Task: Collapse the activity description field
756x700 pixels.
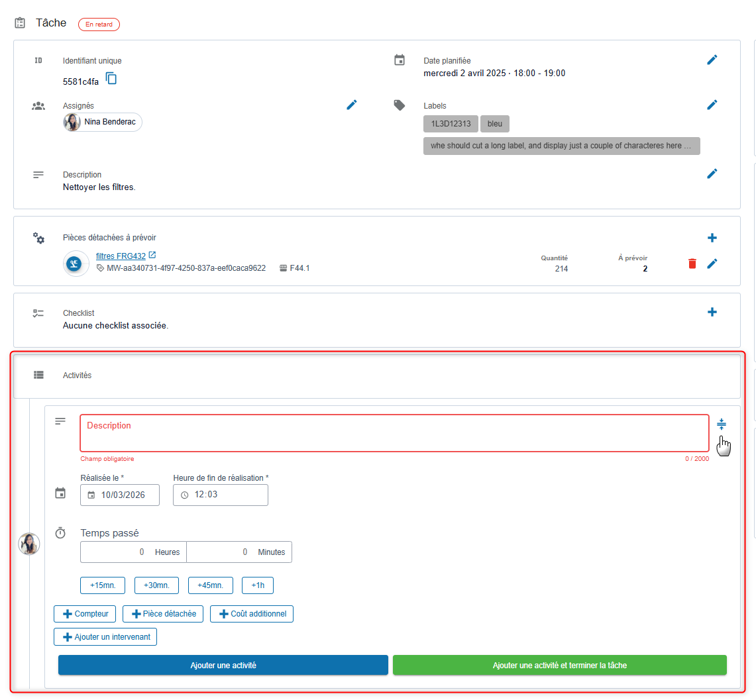Action: coord(722,425)
